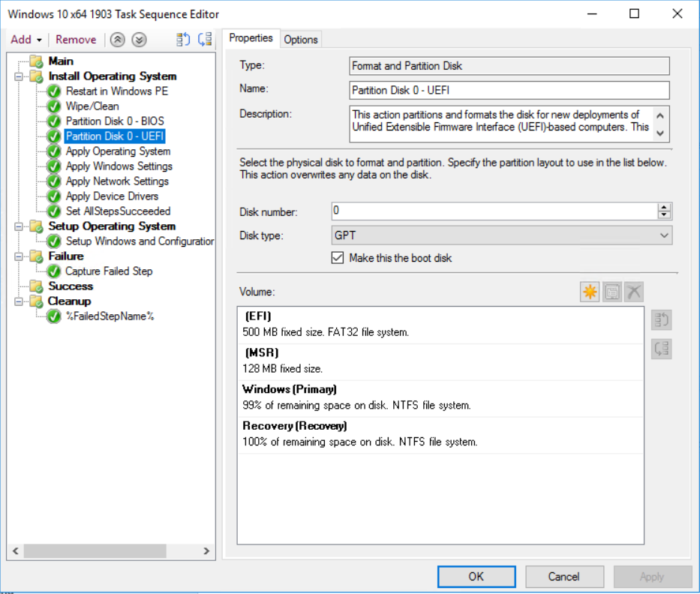This screenshot has width=700, height=594.
Task: Click the Setup Operating System folder icon
Action: [x=37, y=226]
